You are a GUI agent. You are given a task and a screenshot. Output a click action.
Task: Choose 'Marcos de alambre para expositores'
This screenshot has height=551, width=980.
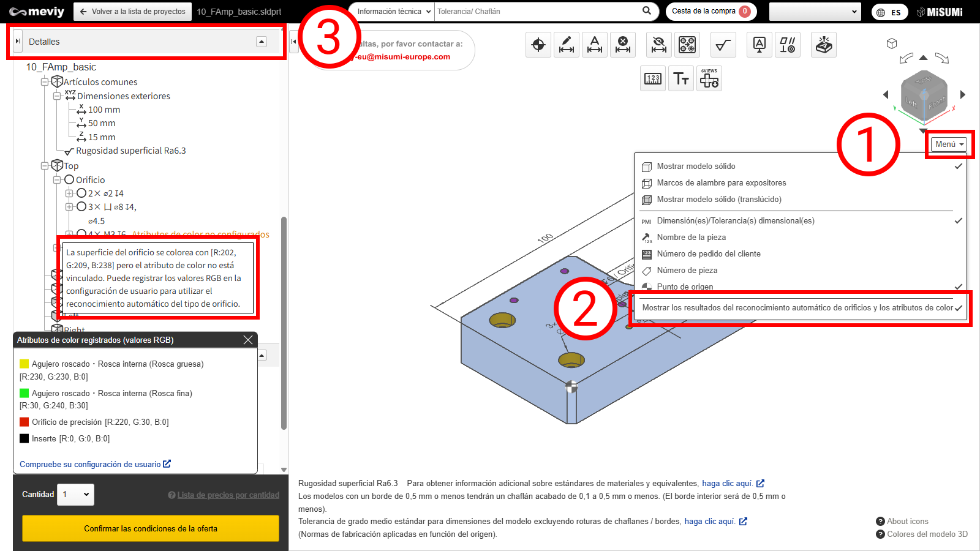(x=721, y=183)
